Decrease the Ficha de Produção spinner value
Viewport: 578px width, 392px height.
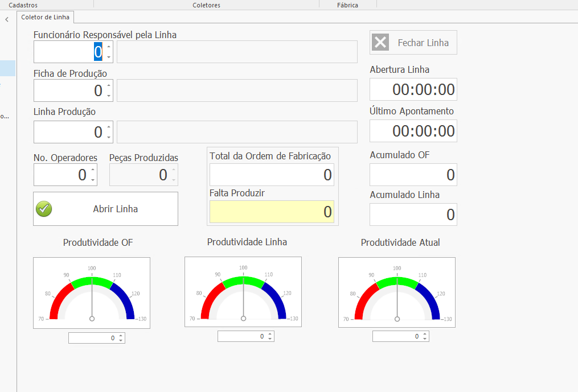tap(109, 96)
